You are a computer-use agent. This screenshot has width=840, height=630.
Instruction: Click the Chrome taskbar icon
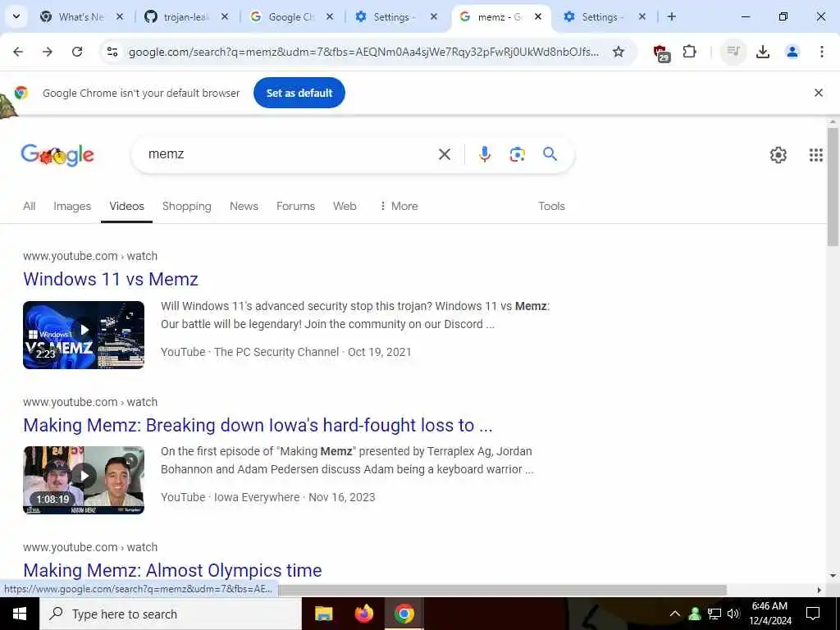(404, 614)
